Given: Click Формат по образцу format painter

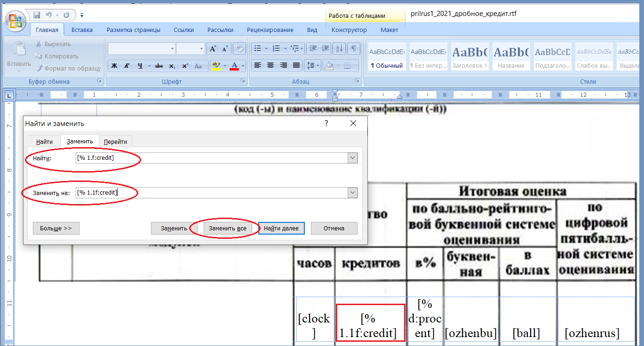Looking at the screenshot, I should [68, 69].
